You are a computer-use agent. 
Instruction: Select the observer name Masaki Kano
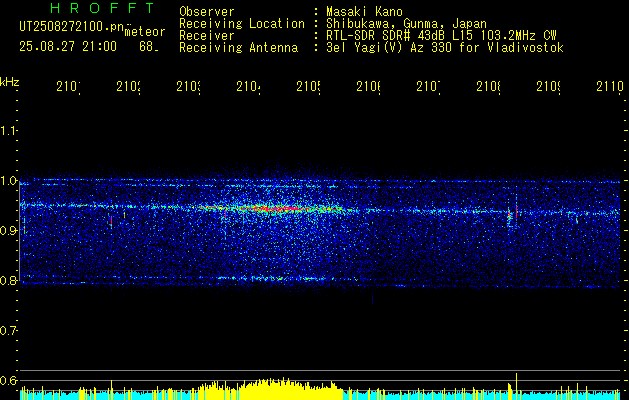[x=364, y=11]
